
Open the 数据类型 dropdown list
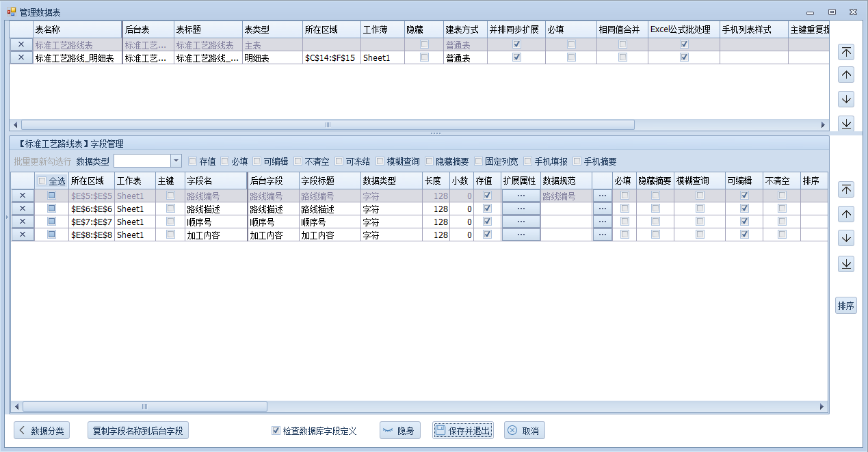(x=176, y=161)
